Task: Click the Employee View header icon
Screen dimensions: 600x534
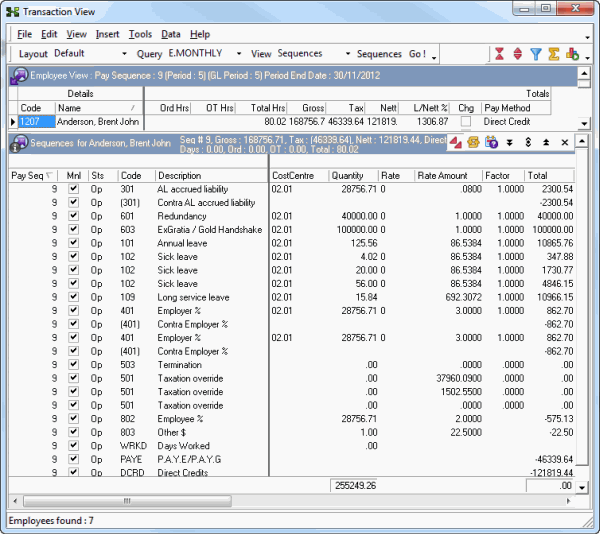Action: (x=19, y=76)
